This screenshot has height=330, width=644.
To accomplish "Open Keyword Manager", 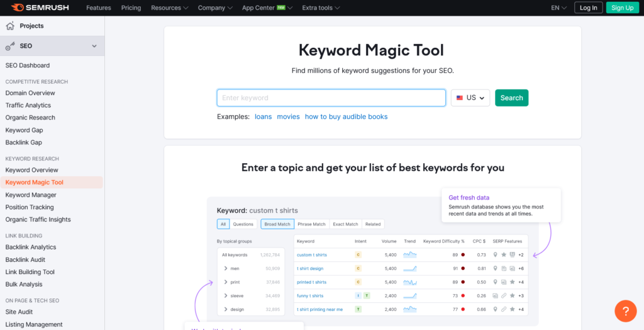I will 31,195.
